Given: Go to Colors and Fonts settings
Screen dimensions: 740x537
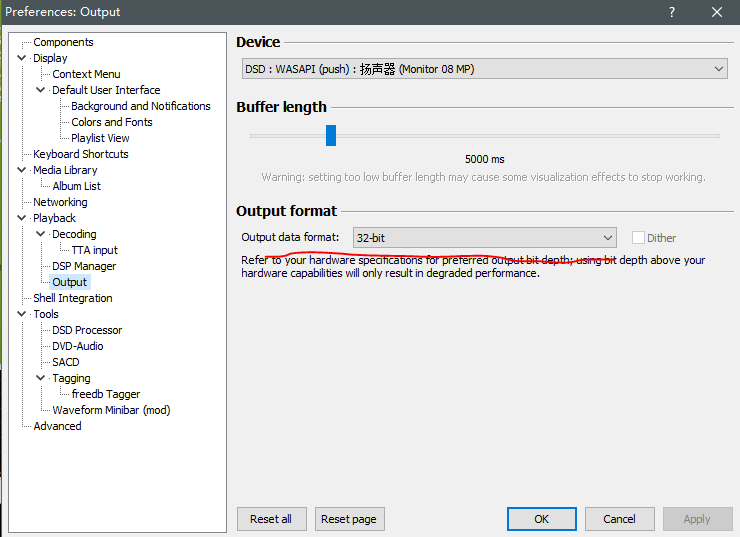Looking at the screenshot, I should 111,122.
